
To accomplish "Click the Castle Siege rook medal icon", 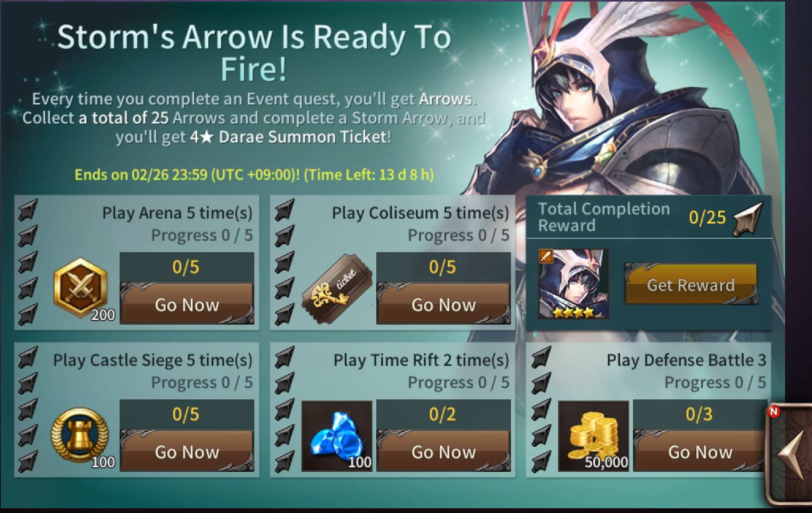I will coord(80,435).
